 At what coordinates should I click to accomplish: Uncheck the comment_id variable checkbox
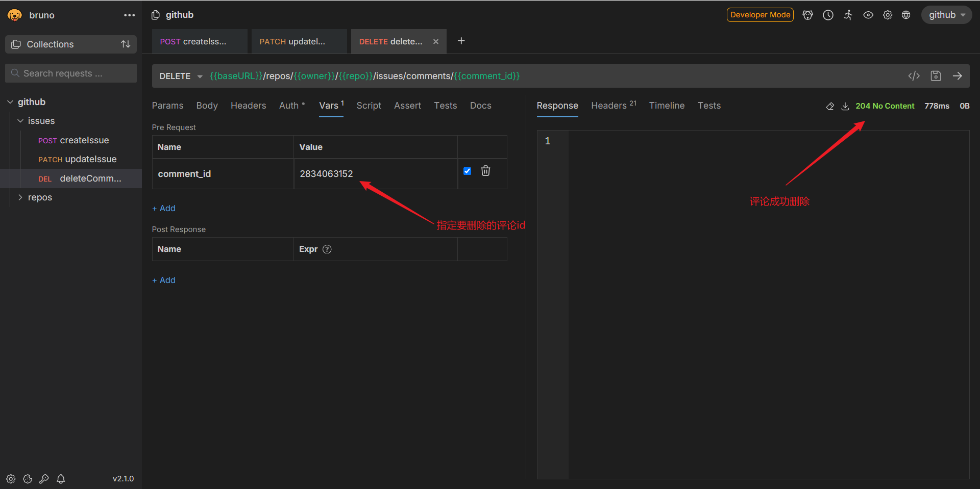click(467, 171)
